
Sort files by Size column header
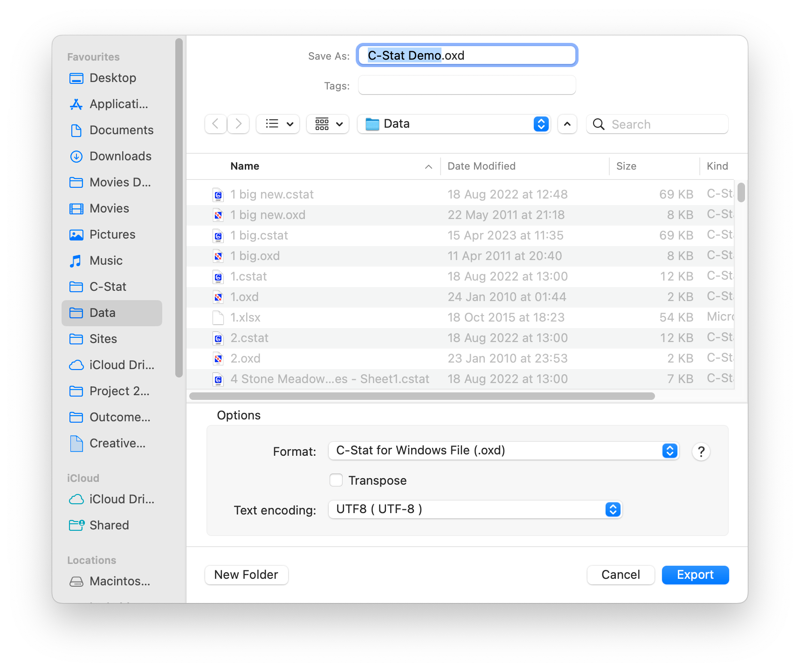point(626,166)
